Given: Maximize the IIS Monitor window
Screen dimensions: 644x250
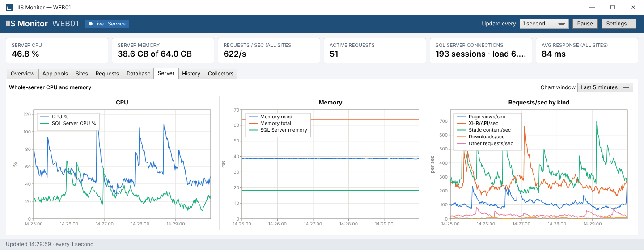Looking at the screenshot, I should pyautogui.click(x=613, y=8).
